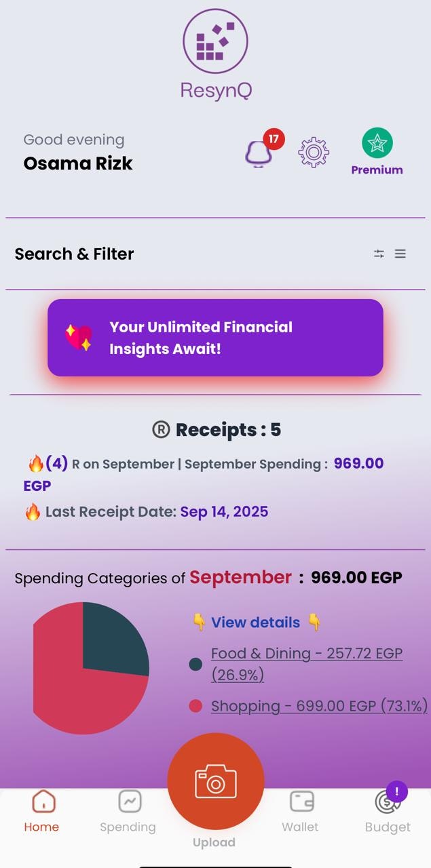
Task: Tap the orange camera Upload button
Action: pyautogui.click(x=215, y=781)
